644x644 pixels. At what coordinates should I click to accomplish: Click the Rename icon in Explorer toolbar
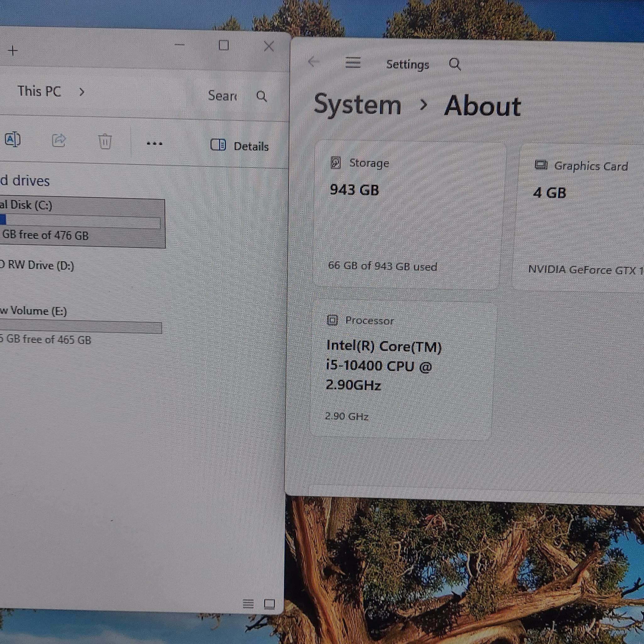pos(13,139)
